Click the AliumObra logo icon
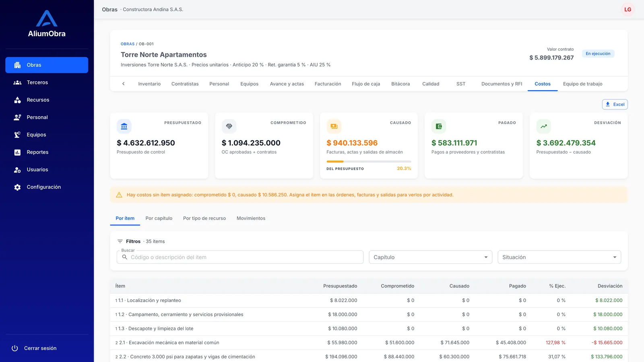Image resolution: width=644 pixels, height=362 pixels. 47,19
